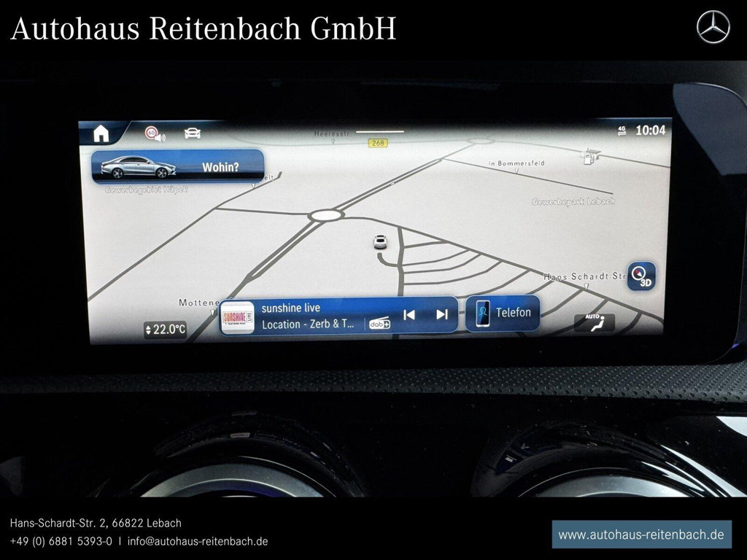The height and width of the screenshot is (560, 747).
Task: Open the Wohin? destination panel
Action: pos(178,168)
